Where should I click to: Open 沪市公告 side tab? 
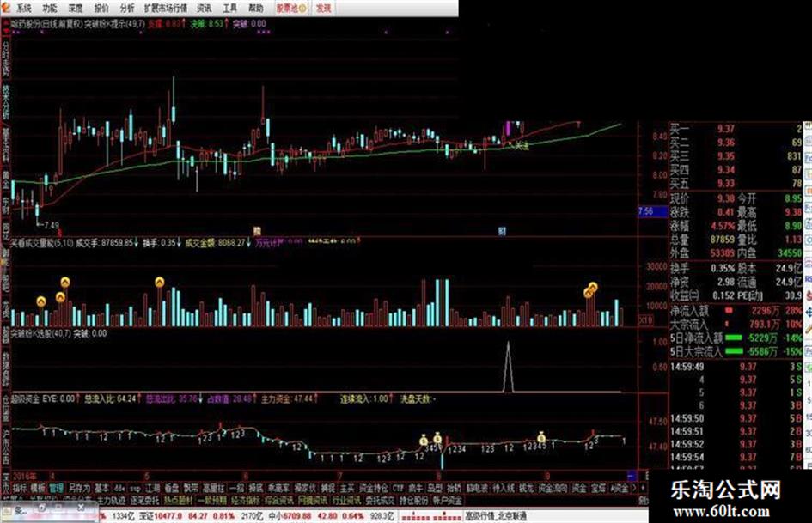pos(6,446)
